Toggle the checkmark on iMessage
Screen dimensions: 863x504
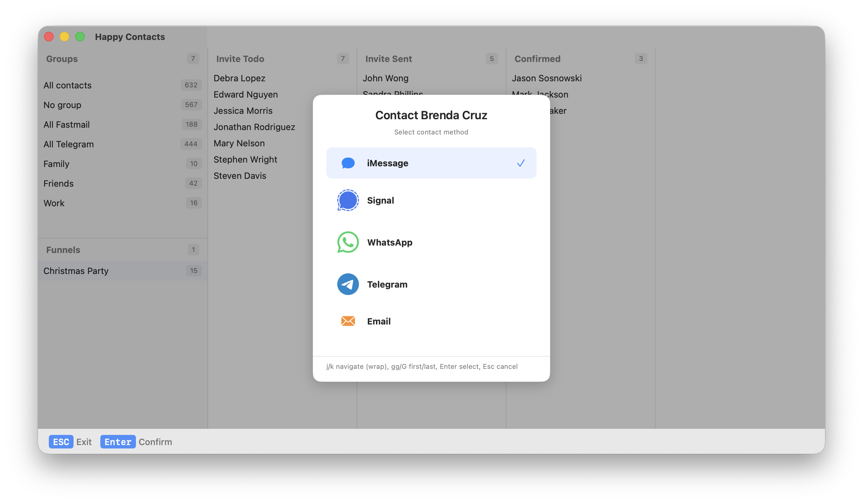click(x=521, y=163)
